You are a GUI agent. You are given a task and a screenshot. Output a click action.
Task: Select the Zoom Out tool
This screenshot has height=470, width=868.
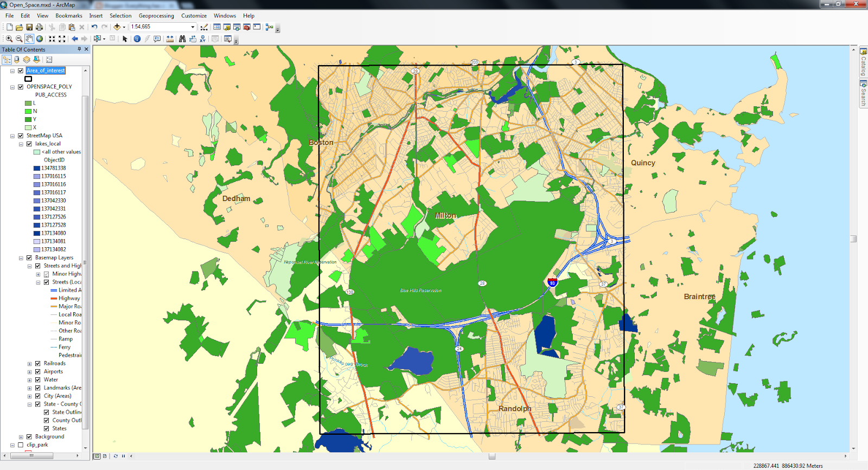19,38
